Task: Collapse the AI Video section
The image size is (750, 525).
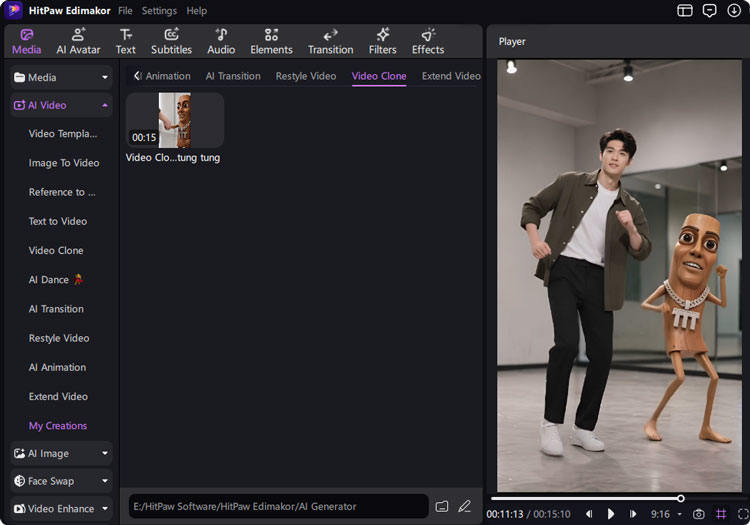Action: pos(105,105)
